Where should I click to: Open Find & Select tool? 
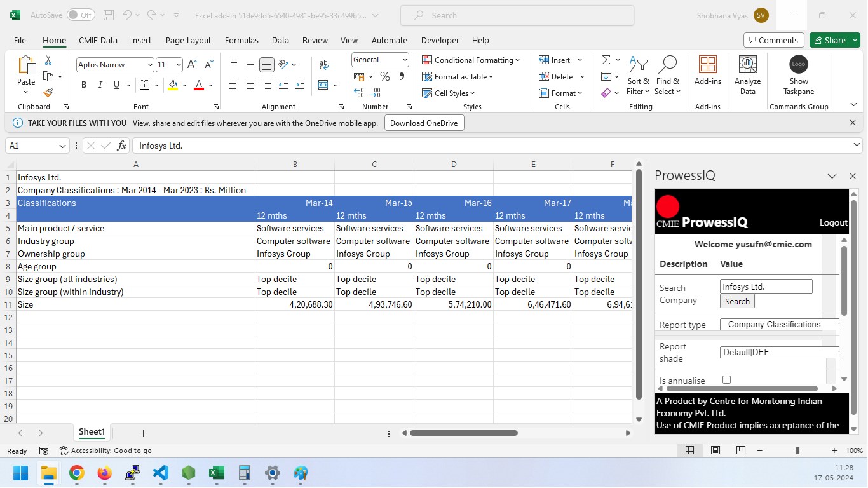point(667,75)
